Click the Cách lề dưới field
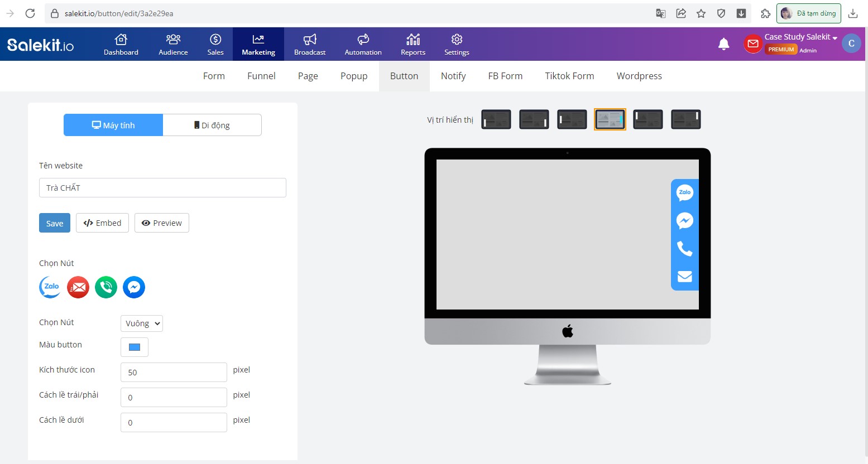Screen dimensions: 868x464 [x=174, y=422]
